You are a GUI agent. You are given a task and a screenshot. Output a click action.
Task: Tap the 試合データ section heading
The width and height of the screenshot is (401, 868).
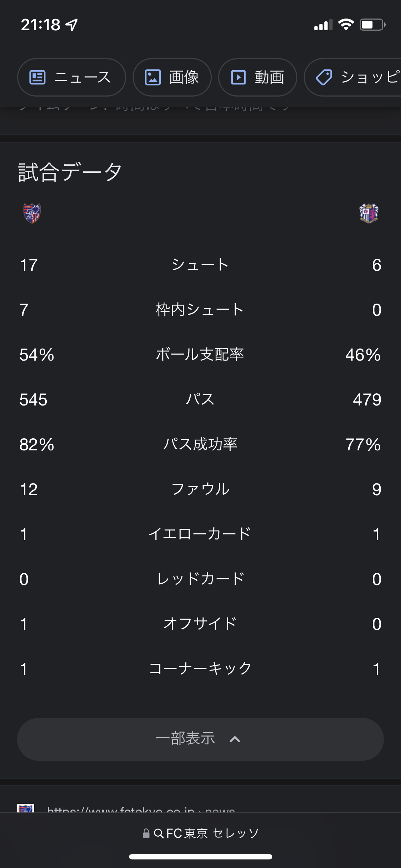point(70,172)
